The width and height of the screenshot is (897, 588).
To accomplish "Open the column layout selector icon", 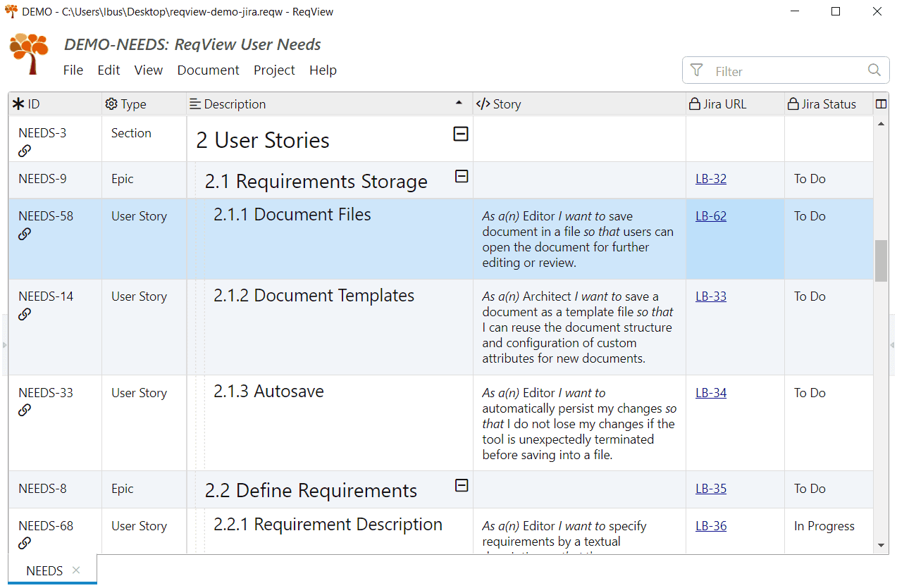I will [881, 104].
